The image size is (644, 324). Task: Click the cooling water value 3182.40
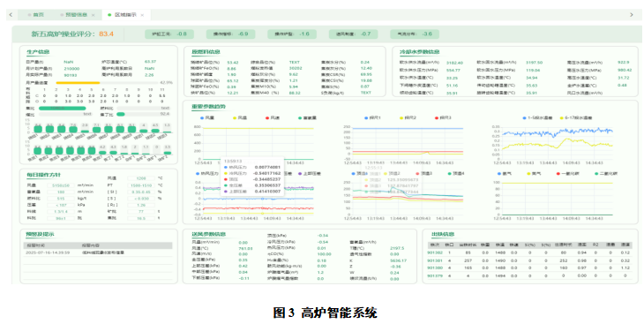pos(454,63)
